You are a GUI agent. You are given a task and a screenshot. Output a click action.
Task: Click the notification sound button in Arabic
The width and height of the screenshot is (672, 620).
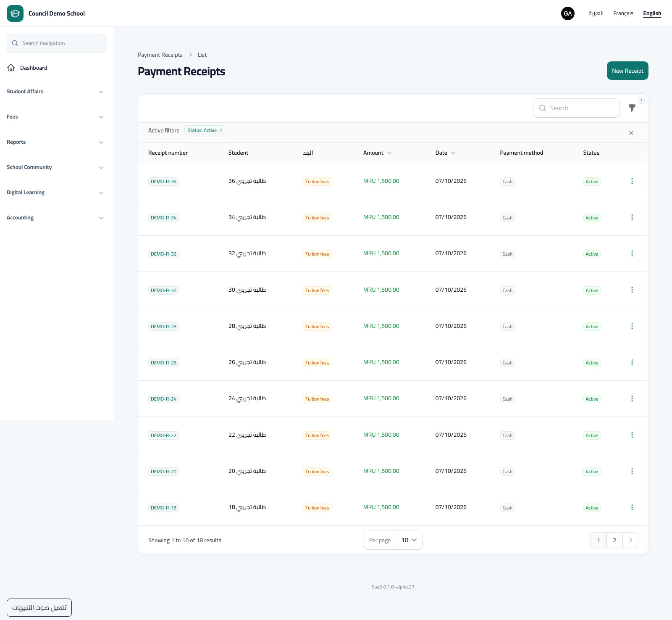[x=39, y=608]
